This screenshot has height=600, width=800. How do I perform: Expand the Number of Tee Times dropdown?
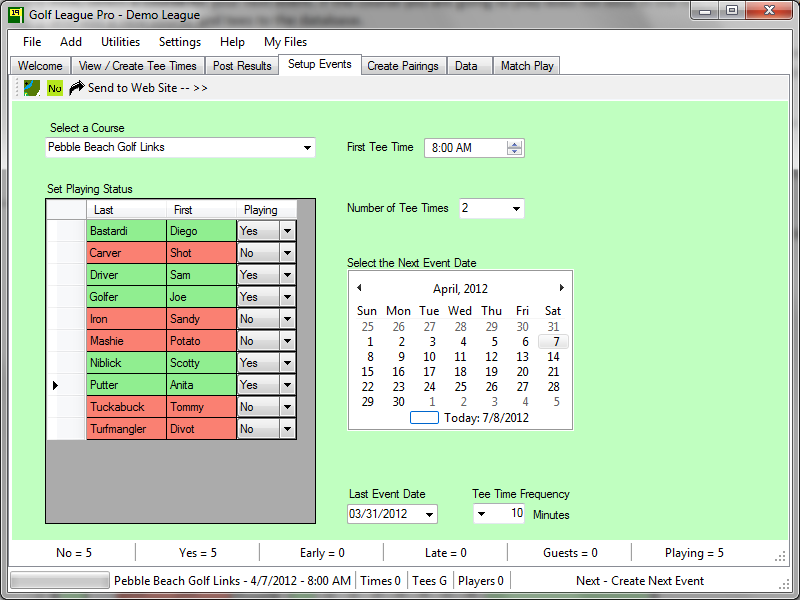click(516, 208)
